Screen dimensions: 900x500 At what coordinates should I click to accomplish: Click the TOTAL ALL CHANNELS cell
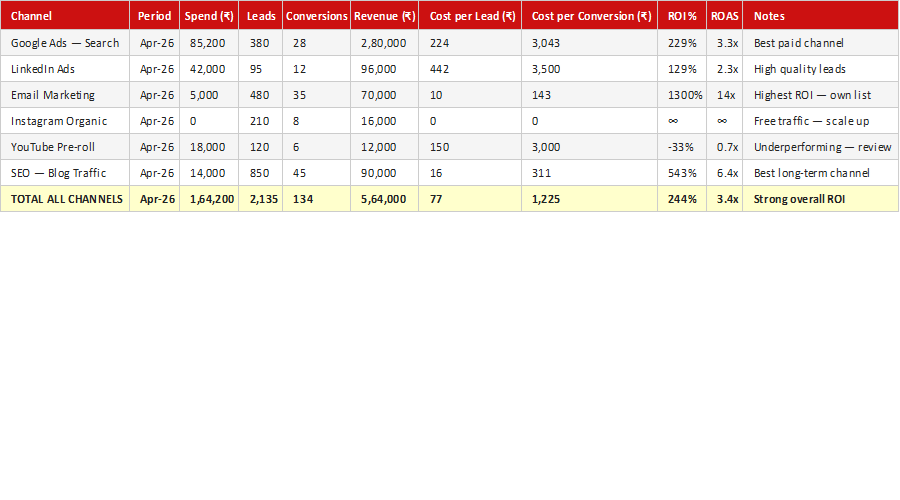click(65, 199)
